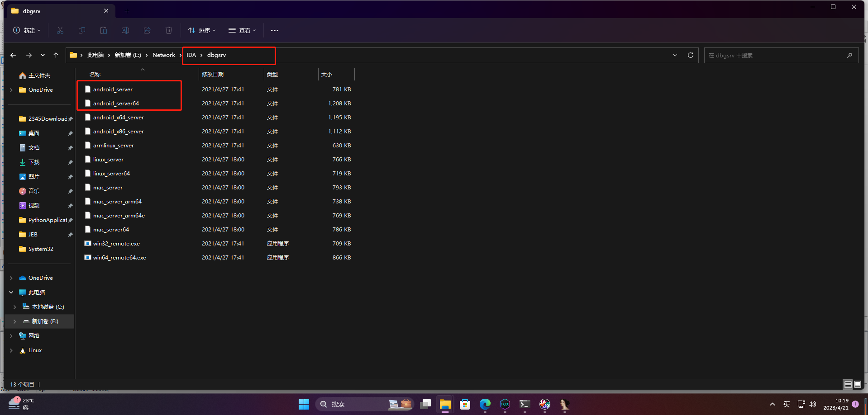Viewport: 868px width, 415px height.
Task: Switch to large icons view layout
Action: (x=858, y=384)
